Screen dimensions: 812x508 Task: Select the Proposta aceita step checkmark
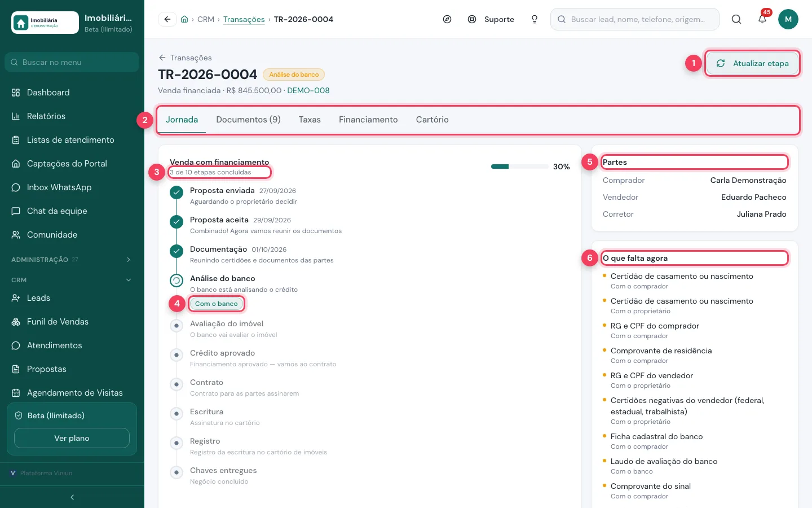click(176, 221)
